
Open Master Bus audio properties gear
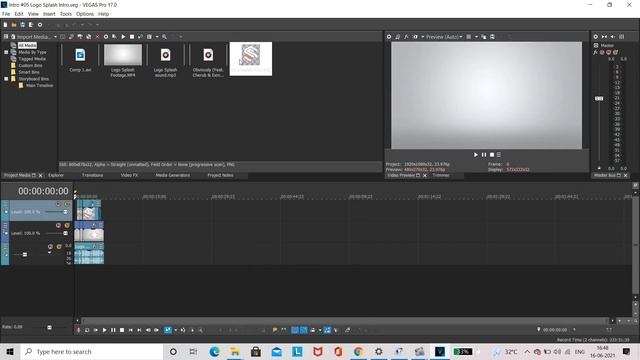596,37
